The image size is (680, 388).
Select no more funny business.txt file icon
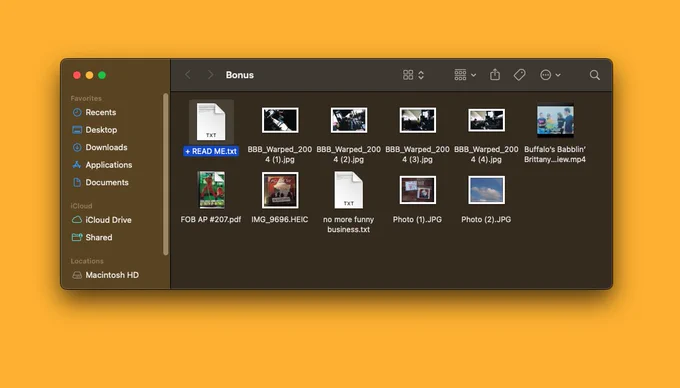tap(348, 190)
